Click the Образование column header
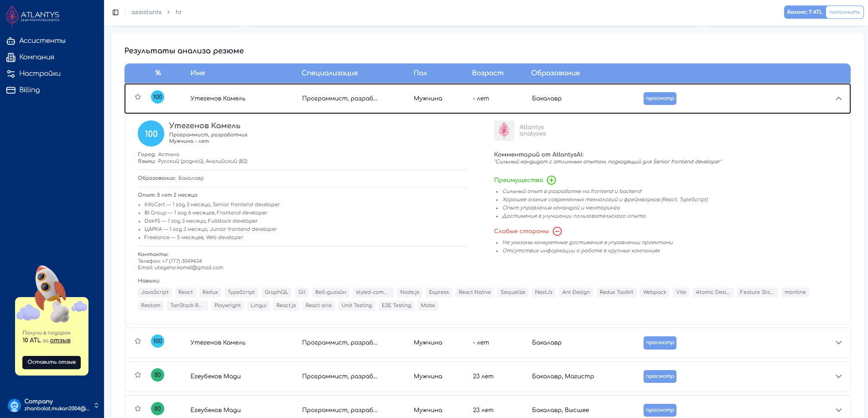The height and width of the screenshot is (418, 868). click(555, 73)
